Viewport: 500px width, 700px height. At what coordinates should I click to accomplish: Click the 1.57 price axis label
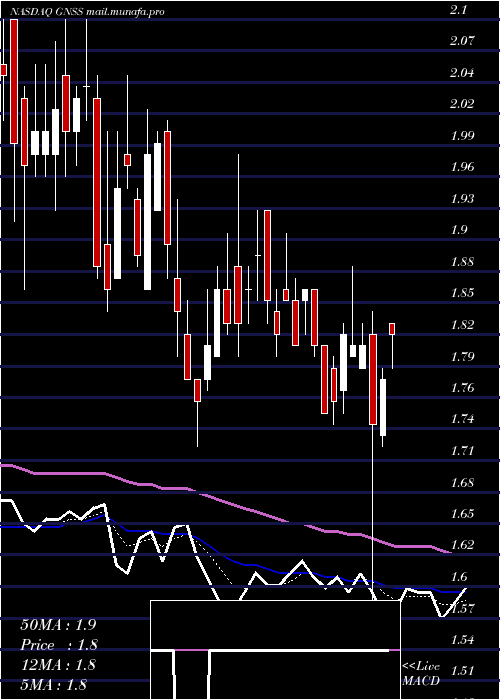tap(462, 608)
